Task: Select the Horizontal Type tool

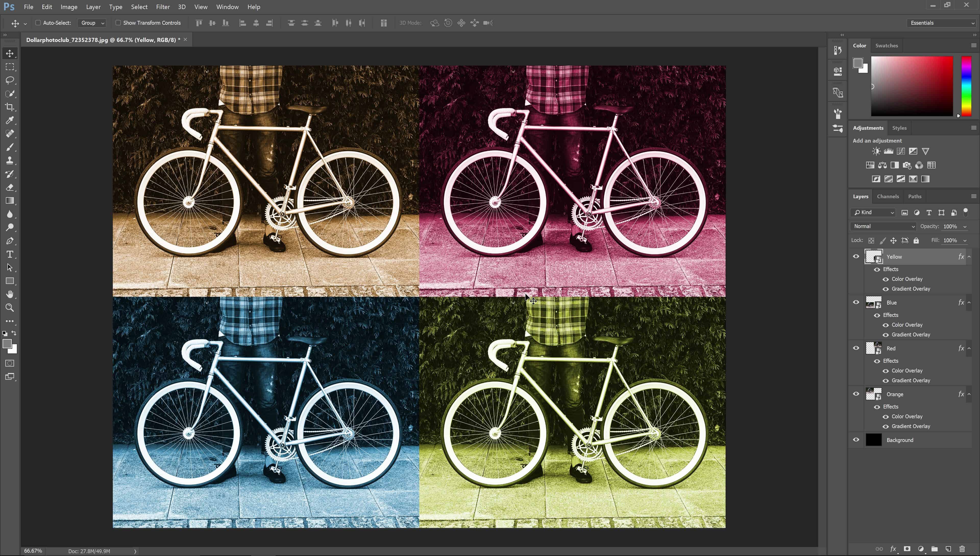Action: [x=10, y=254]
